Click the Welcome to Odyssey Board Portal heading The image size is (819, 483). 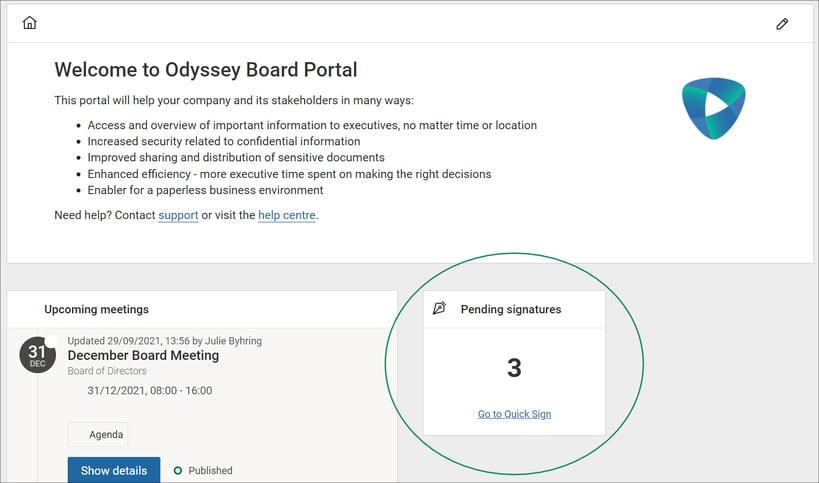206,70
